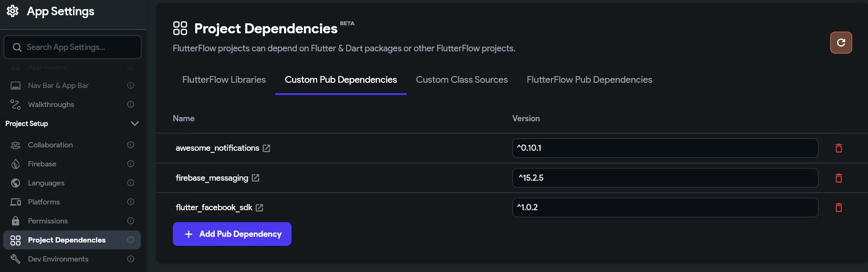The image size is (868, 272).
Task: Select FlutterFlow Pub Dependencies tab
Action: click(589, 80)
